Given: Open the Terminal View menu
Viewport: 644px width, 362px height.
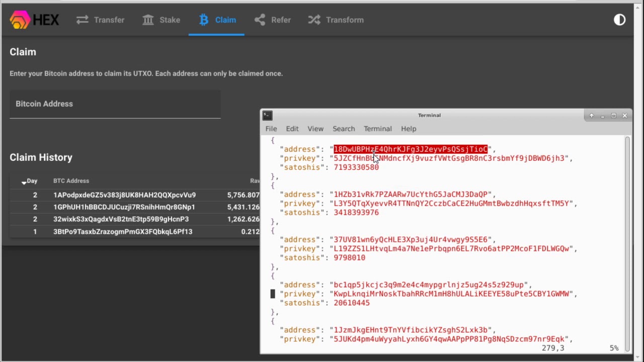Looking at the screenshot, I should (x=315, y=129).
